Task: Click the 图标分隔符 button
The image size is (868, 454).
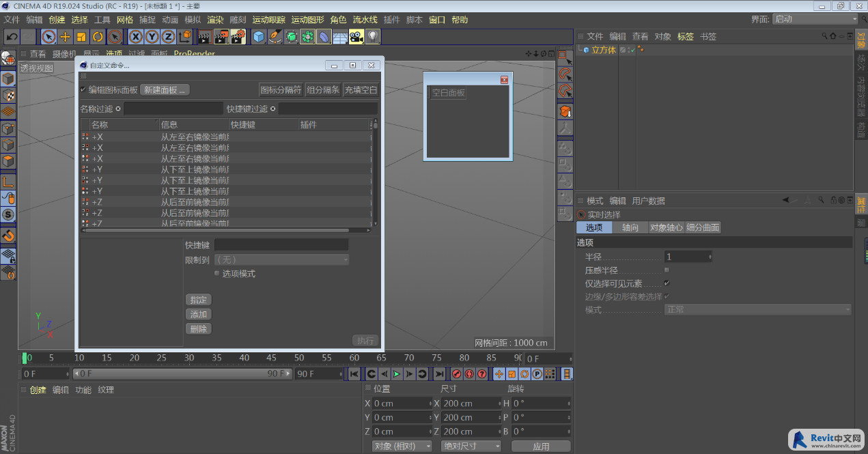Action: click(x=281, y=90)
